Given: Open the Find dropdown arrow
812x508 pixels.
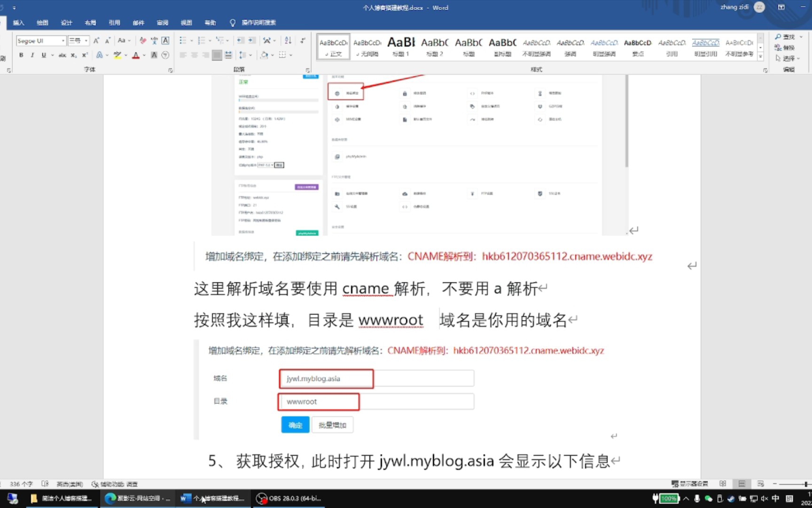Looking at the screenshot, I should coord(801,37).
